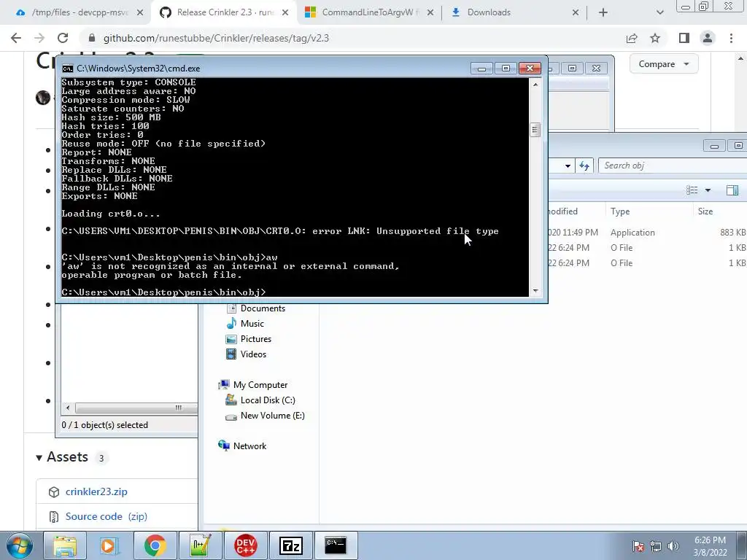The image size is (747, 560).
Task: Open the Windows Start menu
Action: coord(19,545)
